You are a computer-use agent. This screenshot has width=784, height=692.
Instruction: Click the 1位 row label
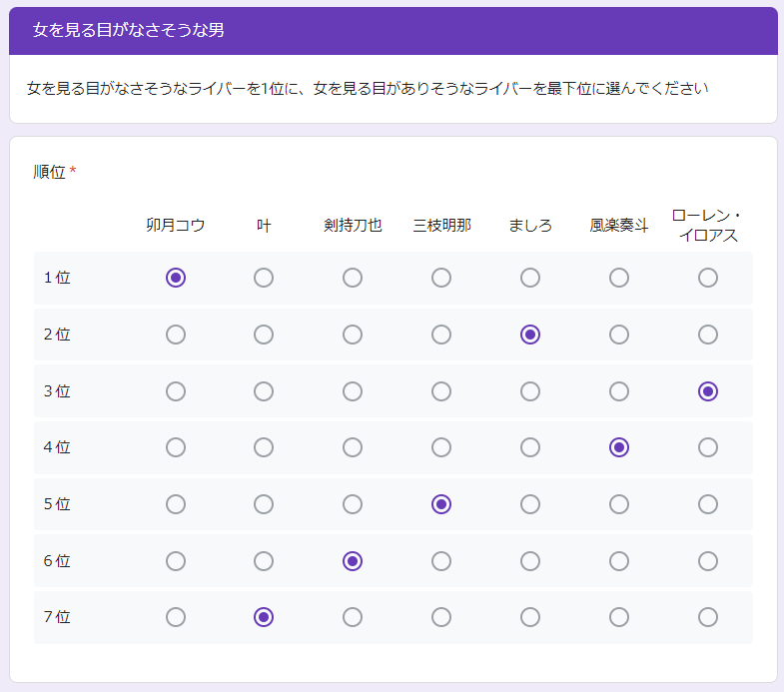57,278
